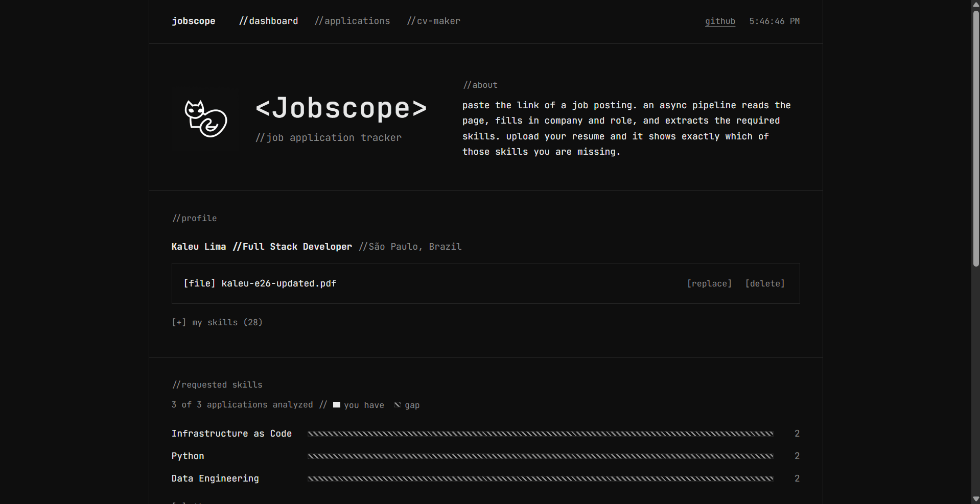Viewport: 980px width, 504px height.
Task: Click the Data Engineering gap bar
Action: coord(541,478)
